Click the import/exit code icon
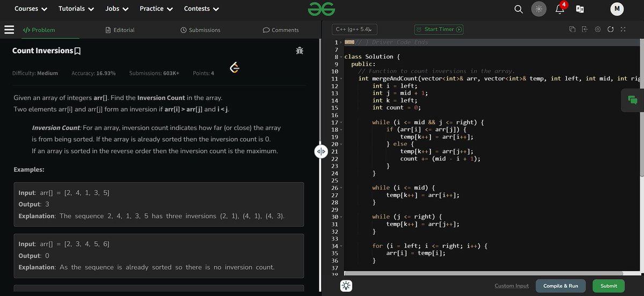The image size is (644, 296). 585,29
